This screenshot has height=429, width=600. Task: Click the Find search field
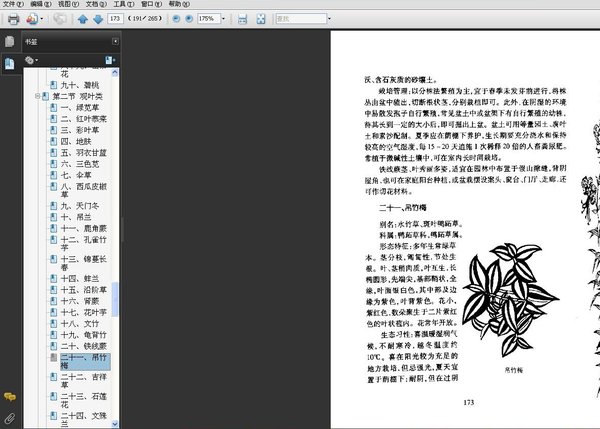301,18
